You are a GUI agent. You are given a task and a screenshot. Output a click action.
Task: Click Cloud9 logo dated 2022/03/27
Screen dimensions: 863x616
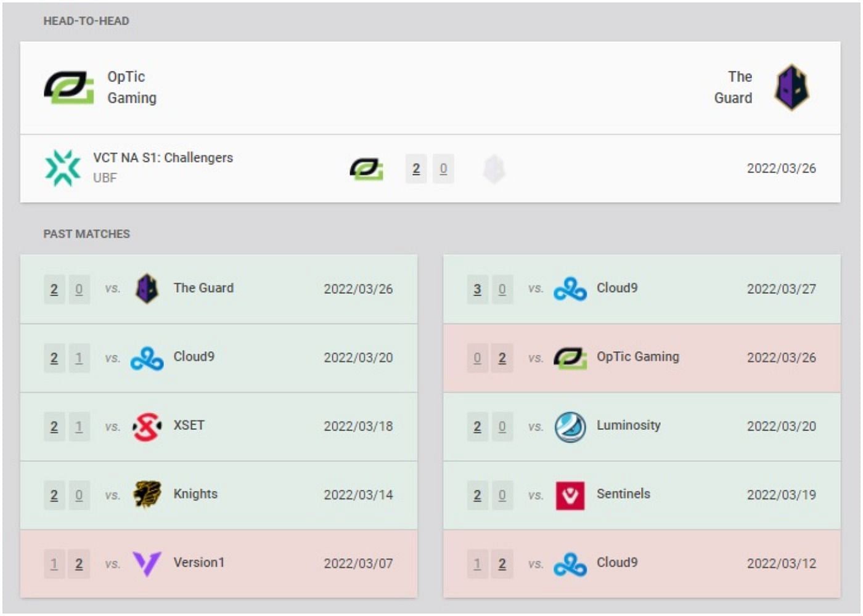[x=570, y=289]
